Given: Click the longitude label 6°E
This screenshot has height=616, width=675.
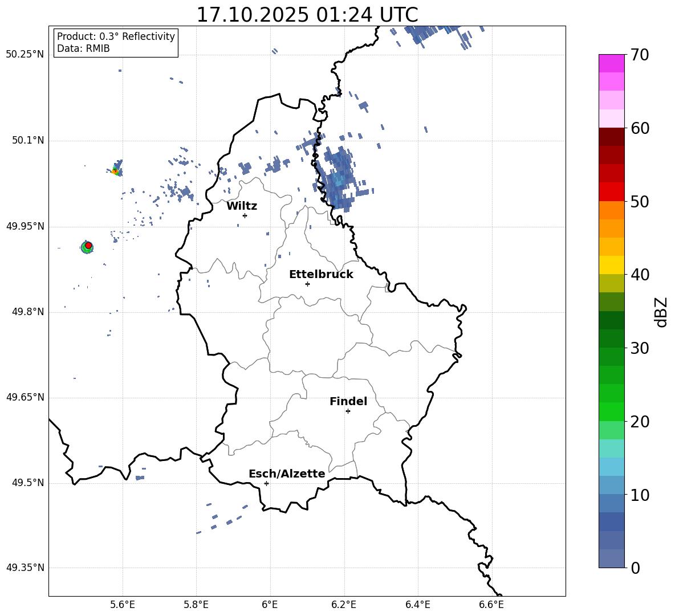Looking at the screenshot, I should point(270,605).
